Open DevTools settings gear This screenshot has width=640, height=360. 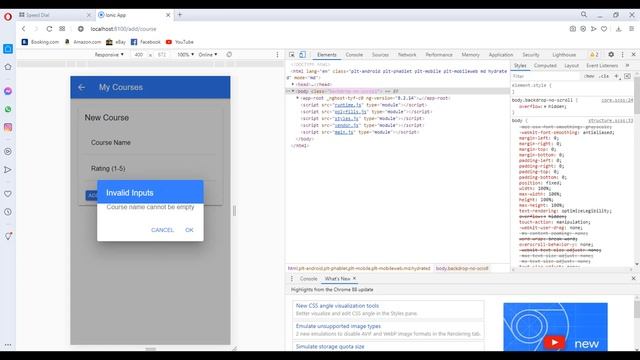(611, 55)
